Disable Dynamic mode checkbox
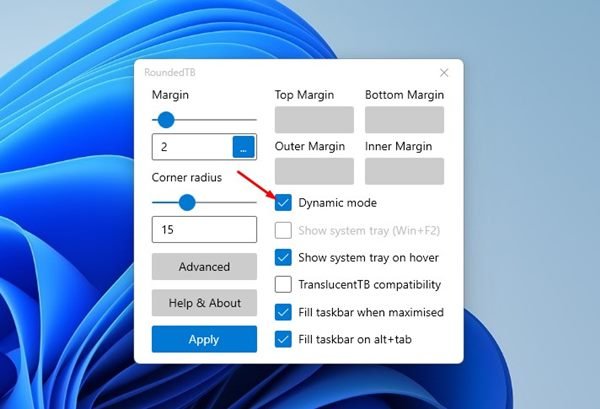The height and width of the screenshot is (409, 600). 283,203
